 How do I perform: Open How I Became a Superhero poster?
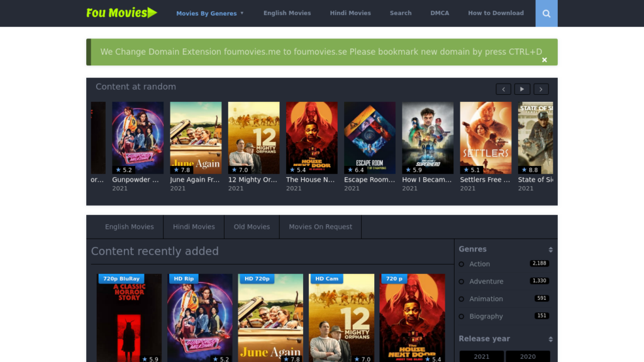click(428, 138)
